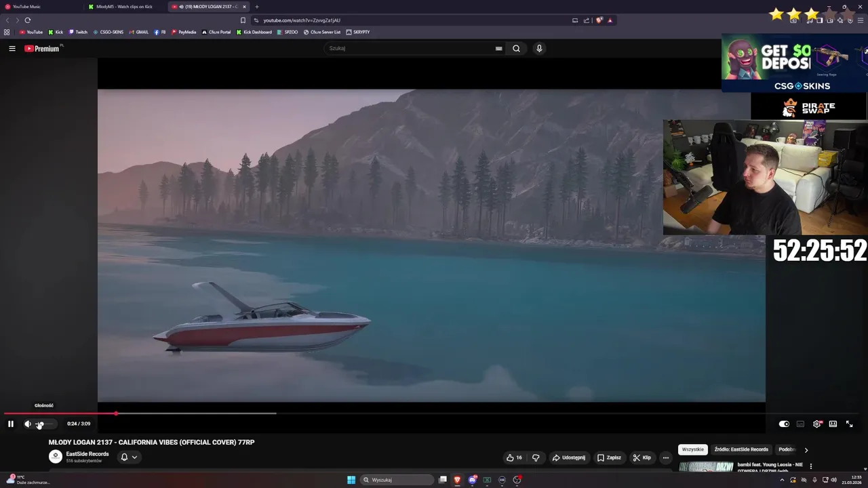Click the on-screen keyboard icon in search

tap(498, 48)
